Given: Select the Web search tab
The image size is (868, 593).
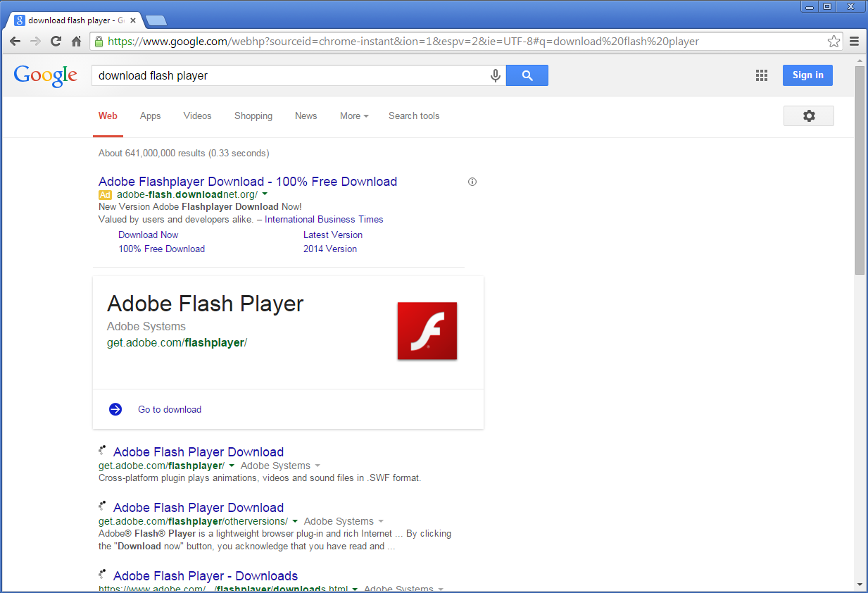Looking at the screenshot, I should tap(108, 116).
